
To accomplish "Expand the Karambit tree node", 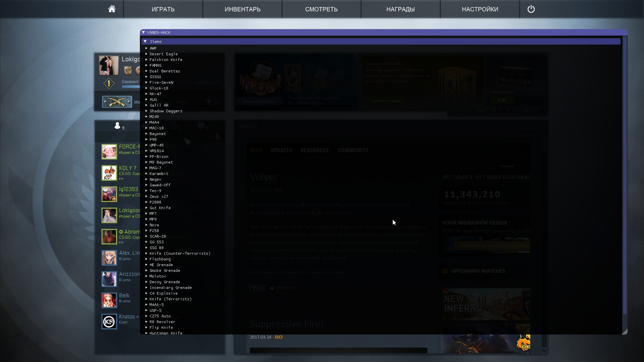I will click(147, 174).
